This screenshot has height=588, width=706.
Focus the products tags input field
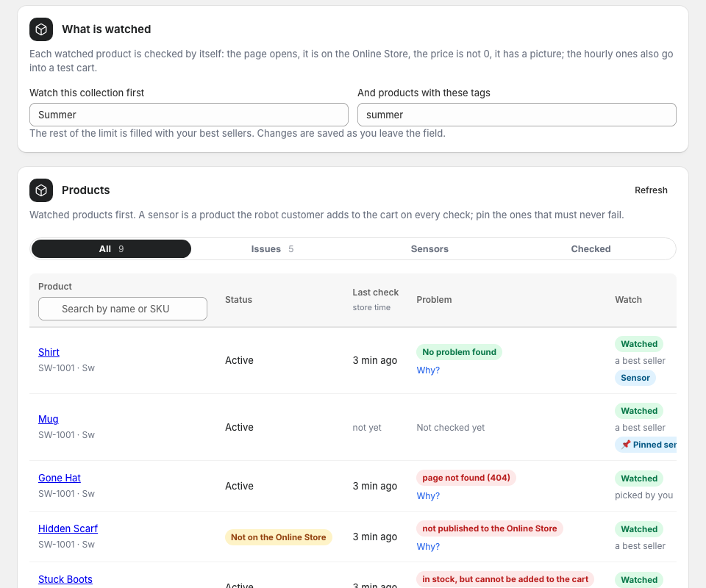coord(516,115)
